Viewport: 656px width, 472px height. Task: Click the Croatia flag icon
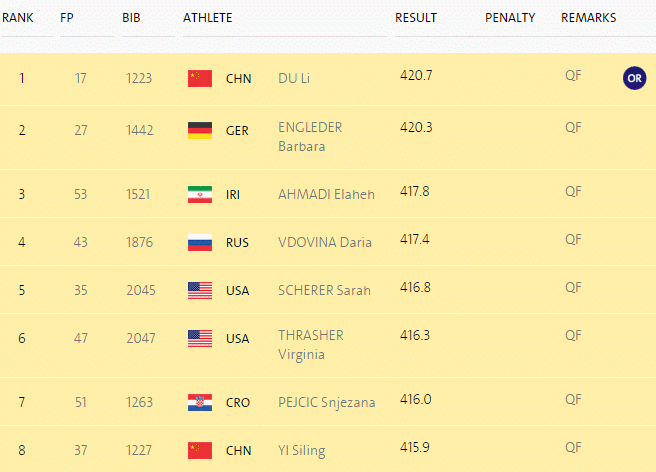click(200, 403)
